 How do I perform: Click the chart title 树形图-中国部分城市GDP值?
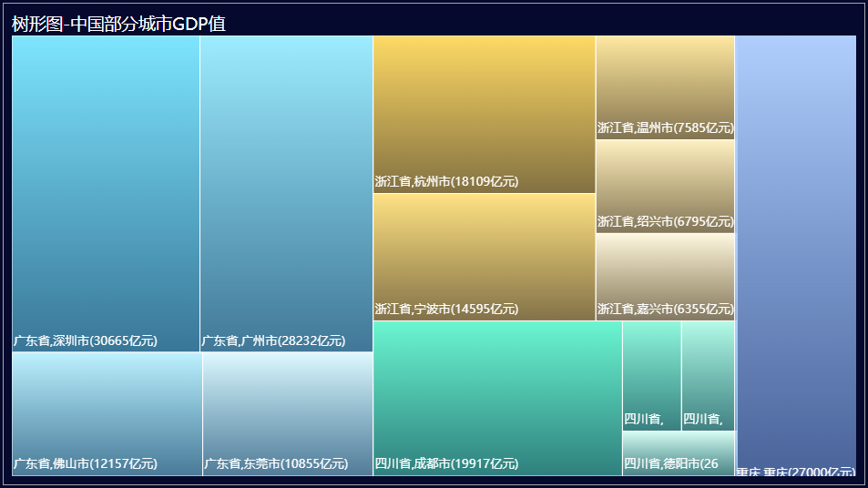tap(118, 24)
